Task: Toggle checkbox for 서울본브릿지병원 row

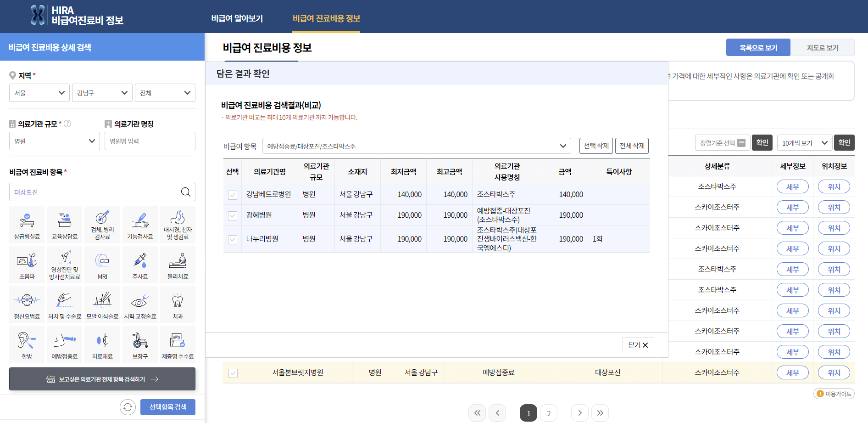Action: pyautogui.click(x=233, y=373)
